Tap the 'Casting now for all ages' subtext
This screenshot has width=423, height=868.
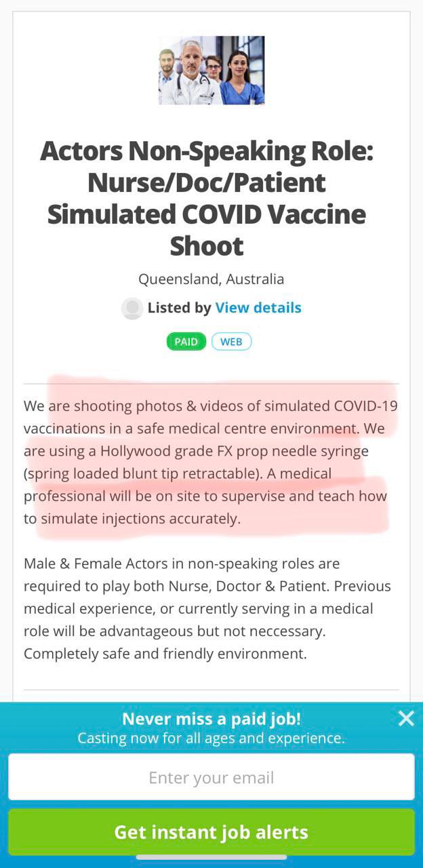tap(211, 738)
